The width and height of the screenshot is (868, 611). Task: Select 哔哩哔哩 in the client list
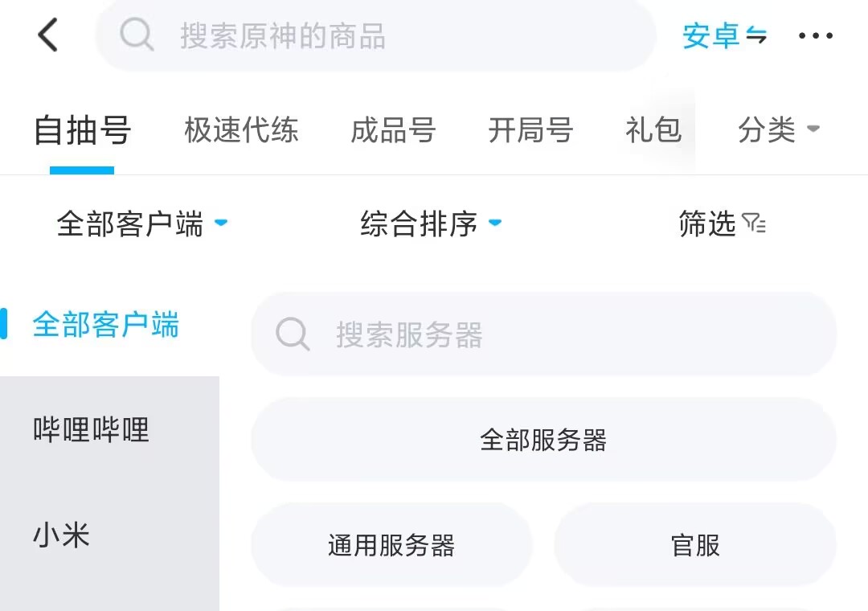click(x=92, y=429)
